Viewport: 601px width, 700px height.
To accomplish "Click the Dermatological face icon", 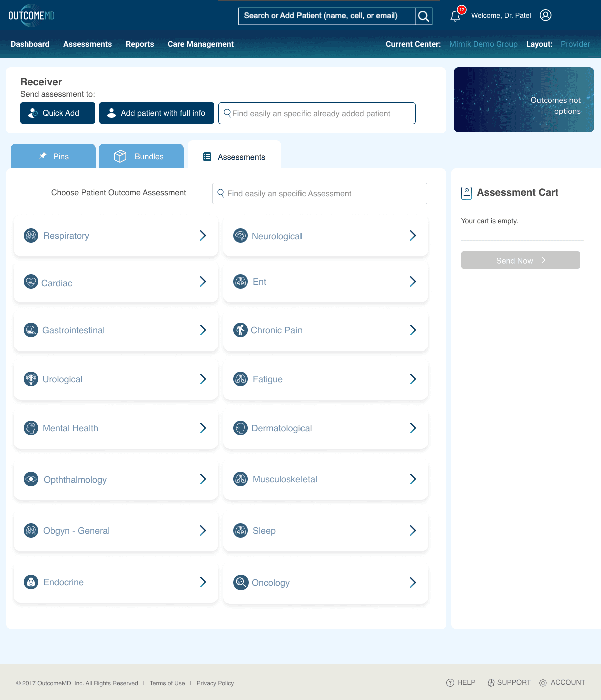I will click(241, 428).
